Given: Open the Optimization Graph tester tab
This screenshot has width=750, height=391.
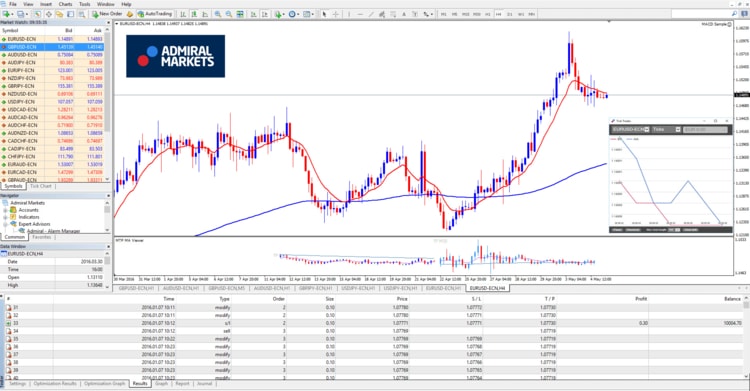Looking at the screenshot, I should click(x=105, y=384).
